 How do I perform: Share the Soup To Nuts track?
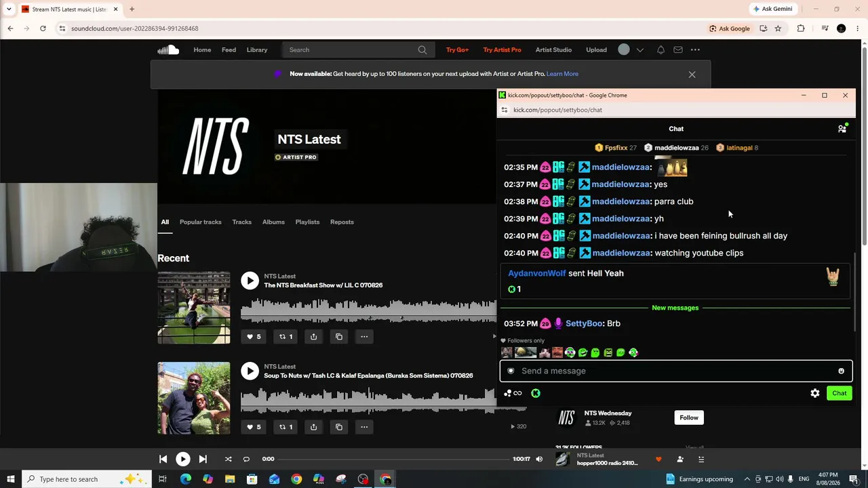pos(313,427)
